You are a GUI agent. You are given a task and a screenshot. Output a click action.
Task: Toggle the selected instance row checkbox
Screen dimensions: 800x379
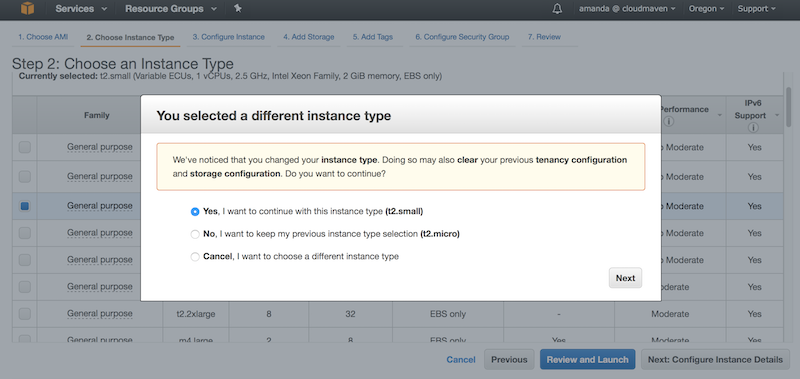(24, 206)
